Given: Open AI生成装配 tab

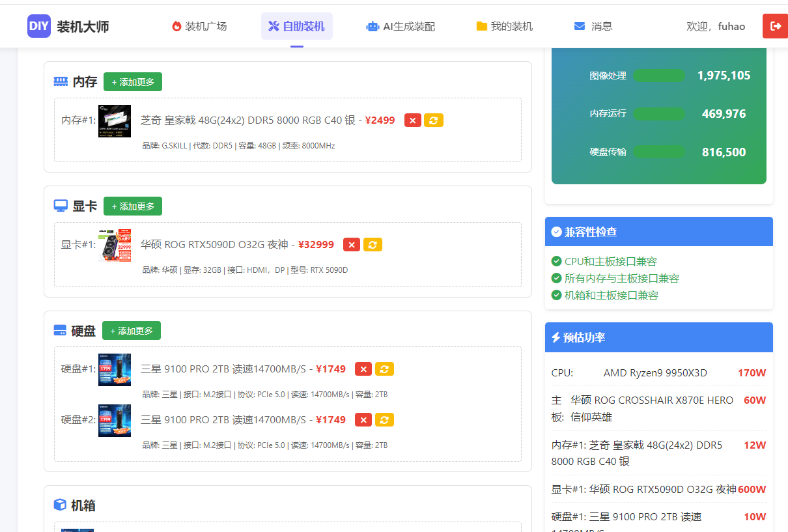Looking at the screenshot, I should coord(401,26).
